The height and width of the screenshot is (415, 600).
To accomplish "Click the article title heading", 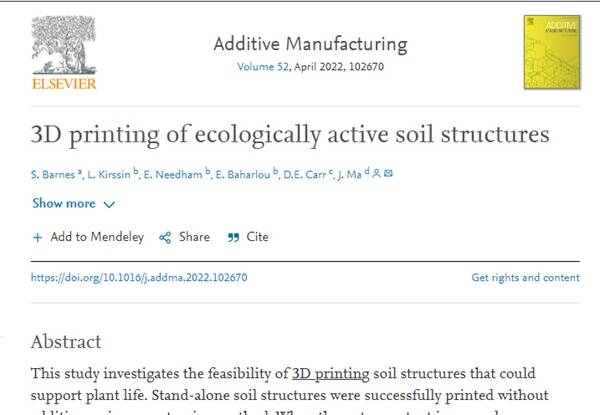I will pyautogui.click(x=289, y=133).
